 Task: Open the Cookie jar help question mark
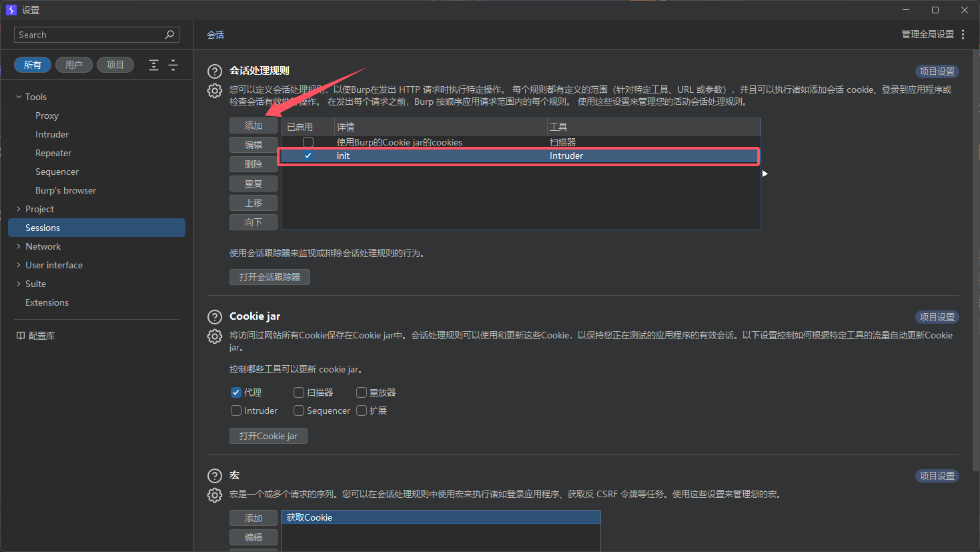pyautogui.click(x=214, y=317)
